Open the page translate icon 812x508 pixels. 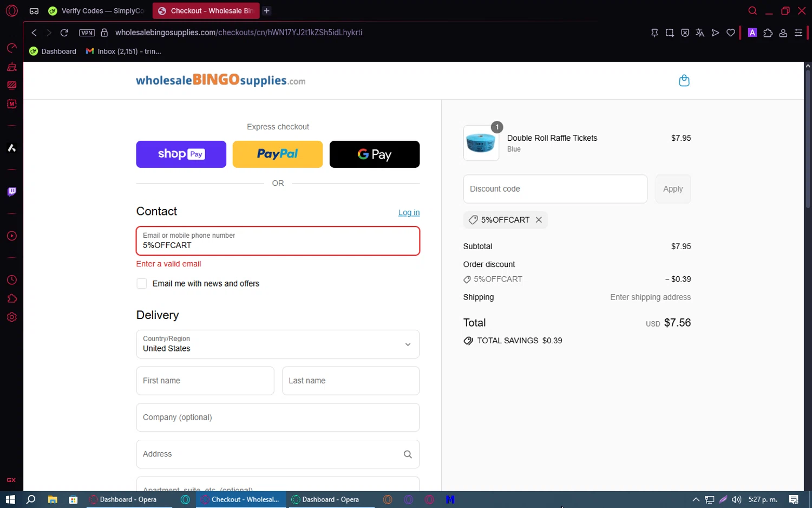(x=700, y=33)
